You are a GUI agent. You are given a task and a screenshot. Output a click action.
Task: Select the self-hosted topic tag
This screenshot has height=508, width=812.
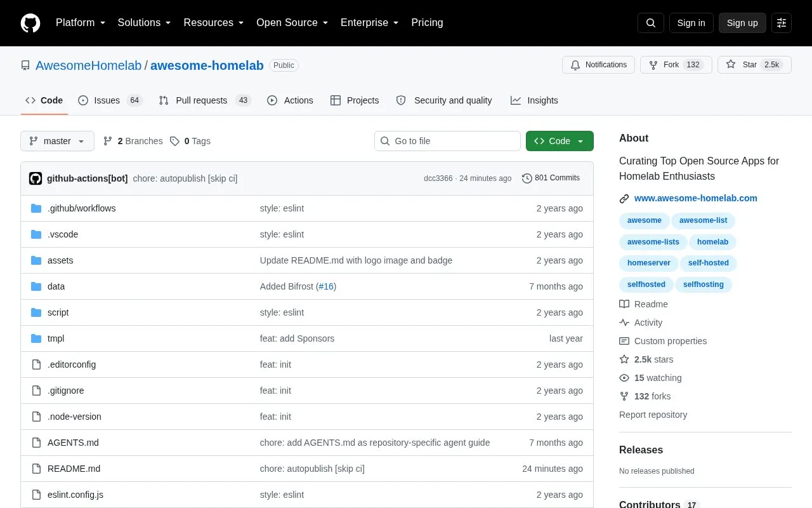coord(709,263)
